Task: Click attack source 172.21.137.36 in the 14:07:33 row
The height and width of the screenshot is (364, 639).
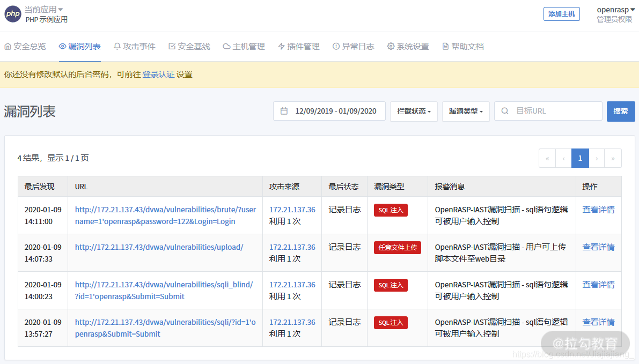Action: pyautogui.click(x=292, y=247)
